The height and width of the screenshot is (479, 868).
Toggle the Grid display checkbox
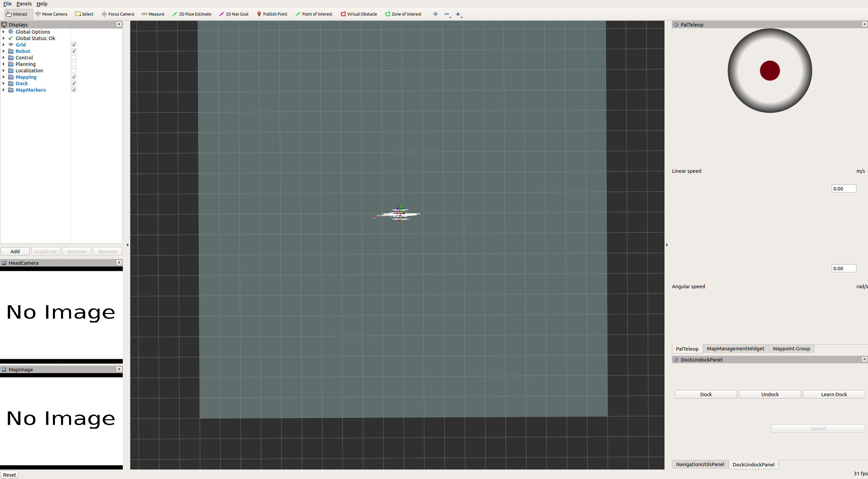click(x=74, y=44)
